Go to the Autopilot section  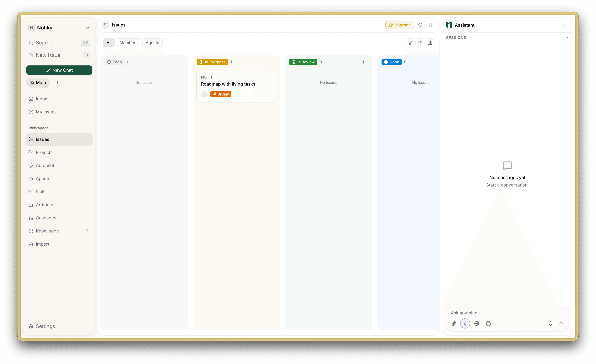(x=59, y=166)
